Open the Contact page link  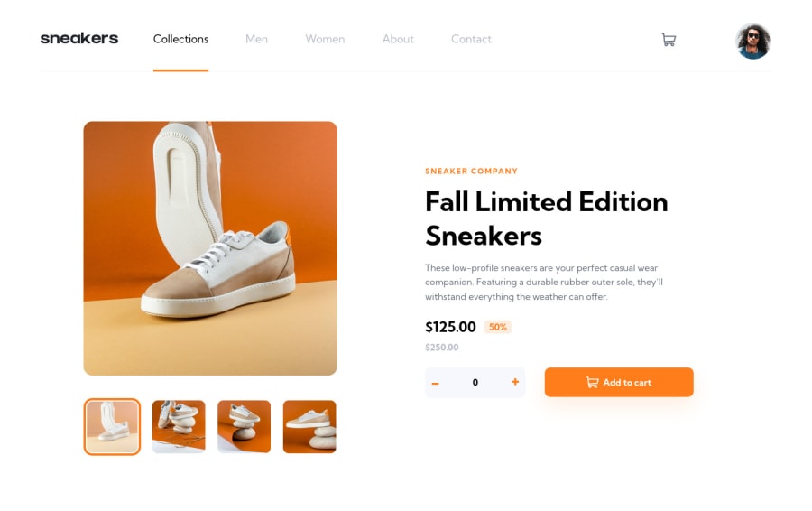point(471,40)
